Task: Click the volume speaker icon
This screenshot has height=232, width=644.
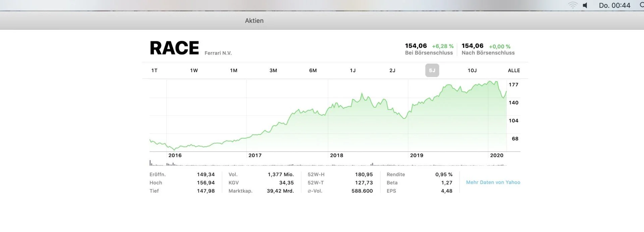Action: tap(585, 5)
